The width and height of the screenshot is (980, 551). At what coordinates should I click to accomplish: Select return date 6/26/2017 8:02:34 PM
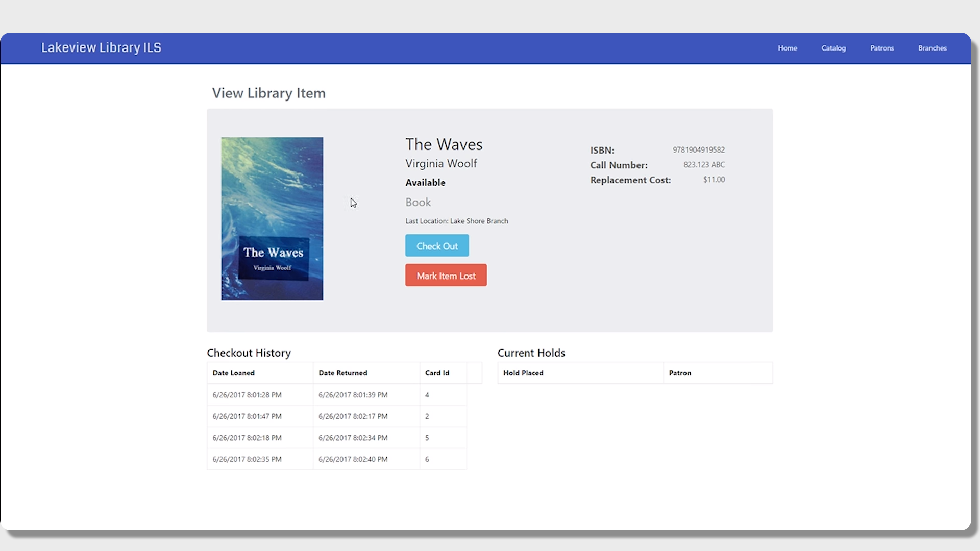click(x=353, y=438)
